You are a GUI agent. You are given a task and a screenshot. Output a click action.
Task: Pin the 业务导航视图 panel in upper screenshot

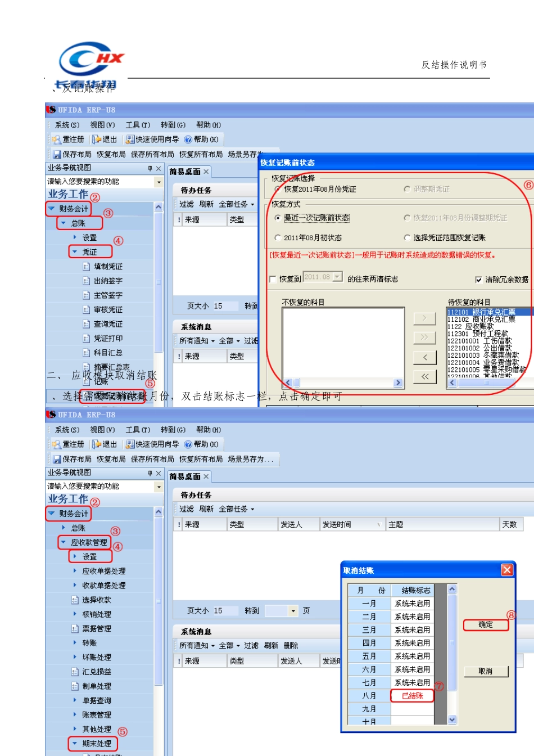click(150, 168)
